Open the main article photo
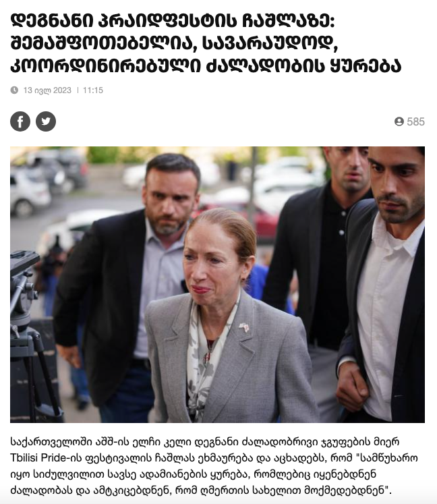Screen dimensions: 437x504 218,285
